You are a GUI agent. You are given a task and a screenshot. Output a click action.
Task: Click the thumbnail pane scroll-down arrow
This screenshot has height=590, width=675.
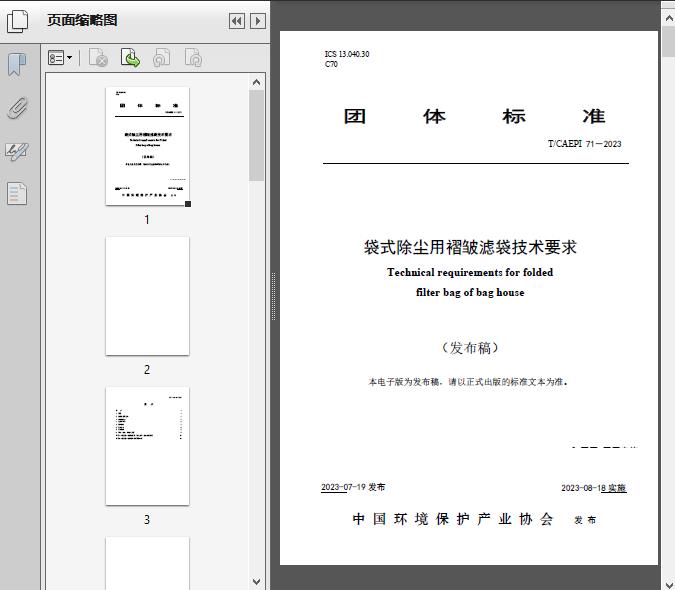(x=257, y=582)
